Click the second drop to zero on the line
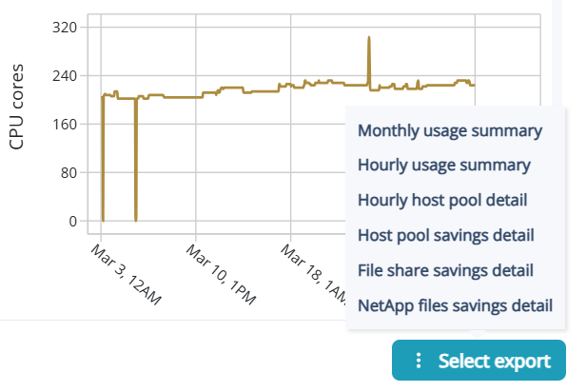The height and width of the screenshot is (392, 586). (x=136, y=219)
